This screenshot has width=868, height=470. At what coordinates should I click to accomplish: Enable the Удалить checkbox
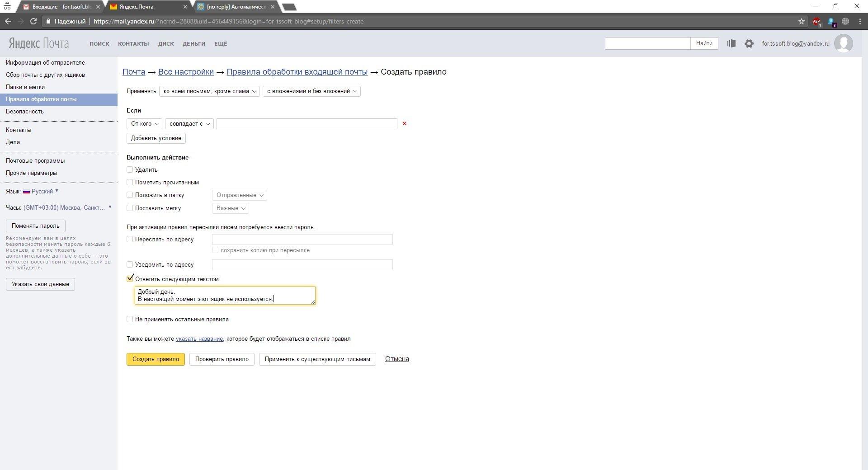pyautogui.click(x=130, y=169)
